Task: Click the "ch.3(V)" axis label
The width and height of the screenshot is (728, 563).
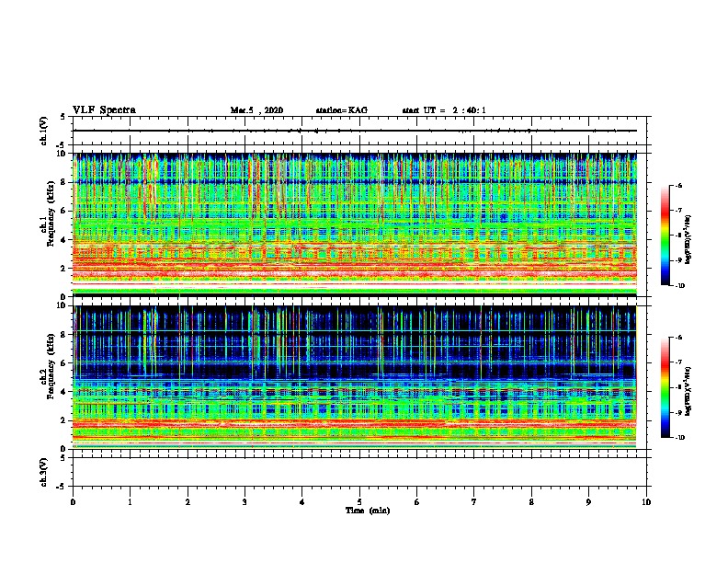Action: [x=43, y=473]
